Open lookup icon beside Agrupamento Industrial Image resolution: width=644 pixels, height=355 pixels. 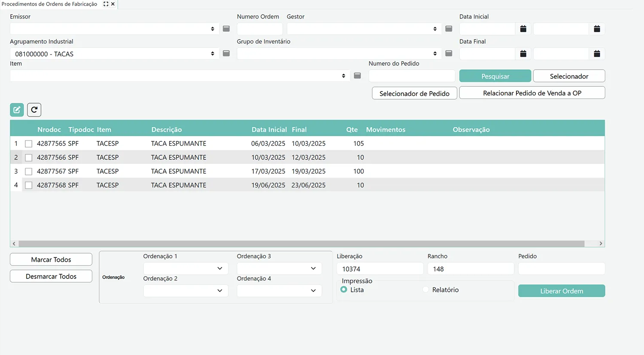[x=226, y=53]
